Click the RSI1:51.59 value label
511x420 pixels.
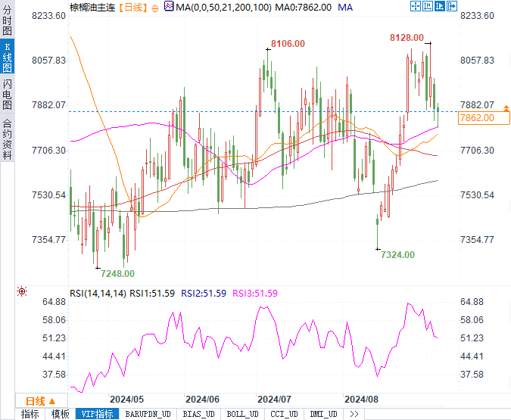(152, 294)
